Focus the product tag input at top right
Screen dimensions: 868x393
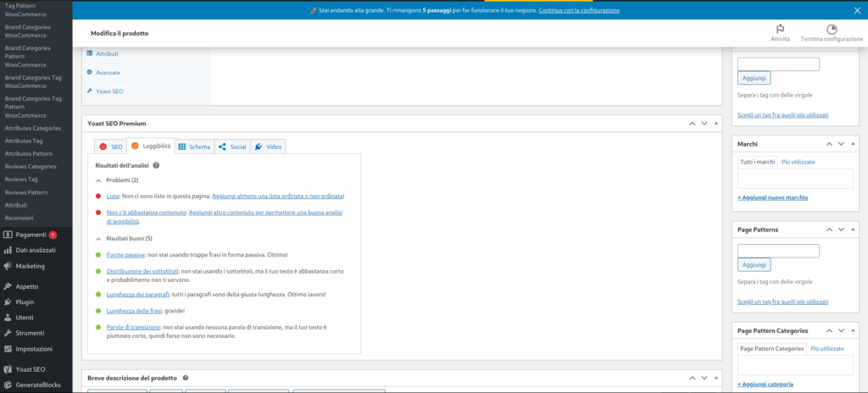point(778,64)
